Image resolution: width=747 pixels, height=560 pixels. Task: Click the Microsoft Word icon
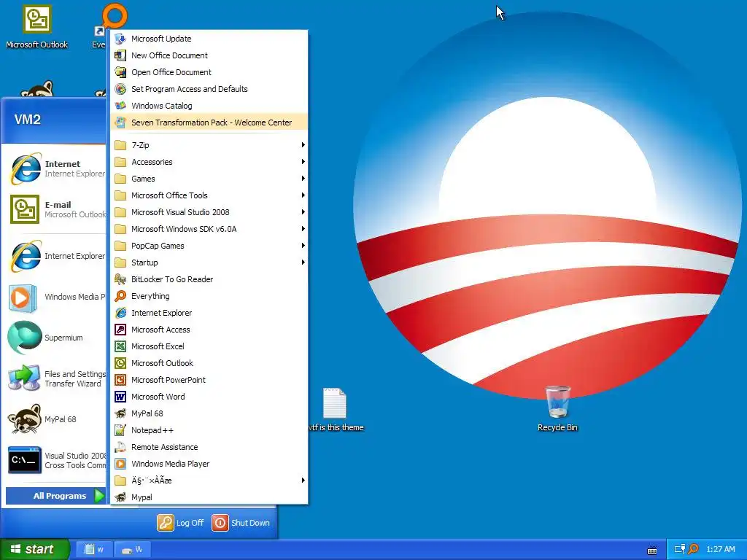[120, 397]
